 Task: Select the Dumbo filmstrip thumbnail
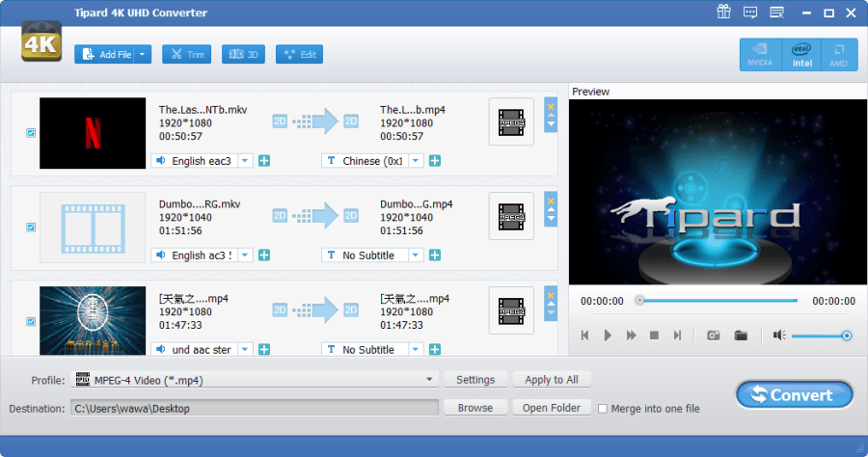pos(93,228)
